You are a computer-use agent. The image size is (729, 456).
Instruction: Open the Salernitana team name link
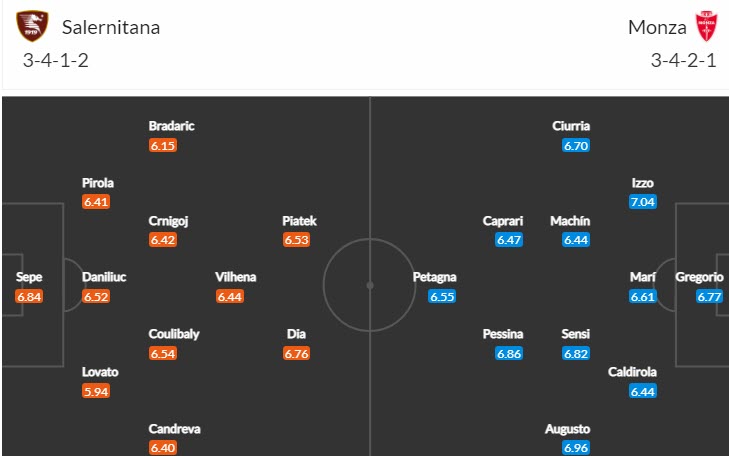tap(111, 27)
